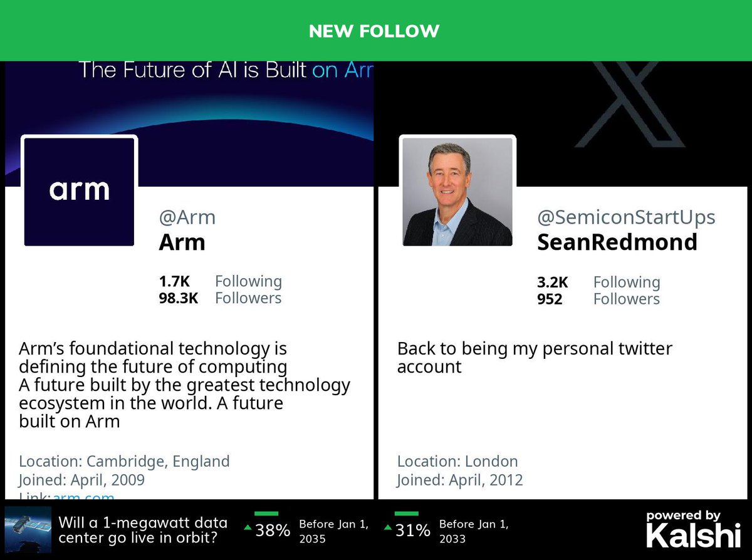Click the SeanRedmond display name
752x560 pixels.
pyautogui.click(x=617, y=242)
